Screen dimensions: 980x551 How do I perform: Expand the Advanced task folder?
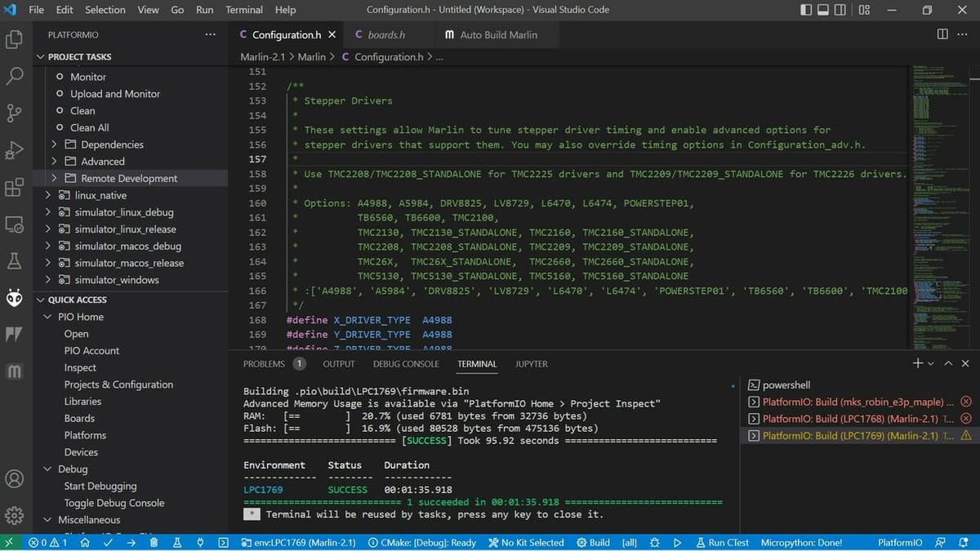tap(54, 162)
